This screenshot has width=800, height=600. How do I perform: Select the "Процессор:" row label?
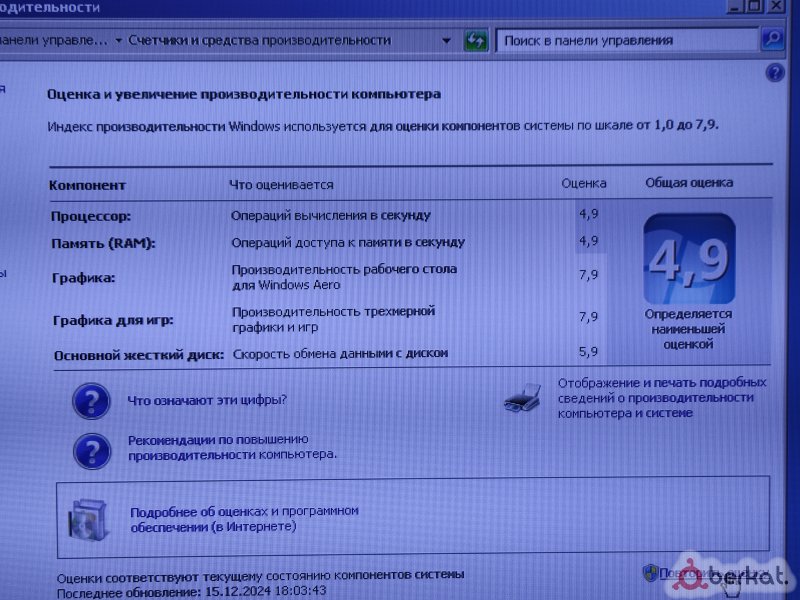click(x=91, y=216)
